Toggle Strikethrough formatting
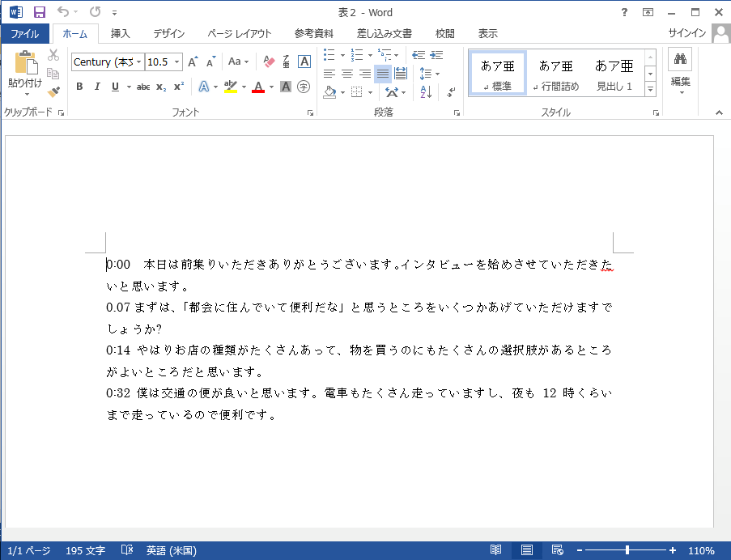The image size is (731, 560). 143,87
